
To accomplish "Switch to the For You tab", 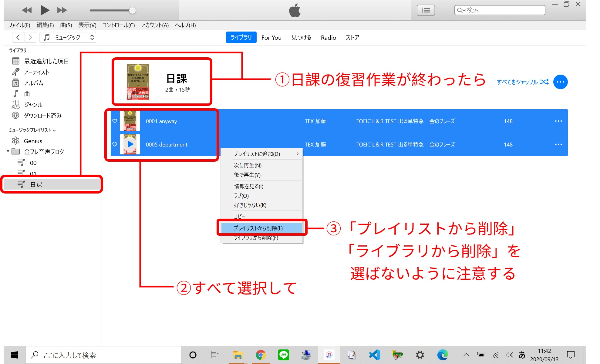I will pyautogui.click(x=271, y=38).
